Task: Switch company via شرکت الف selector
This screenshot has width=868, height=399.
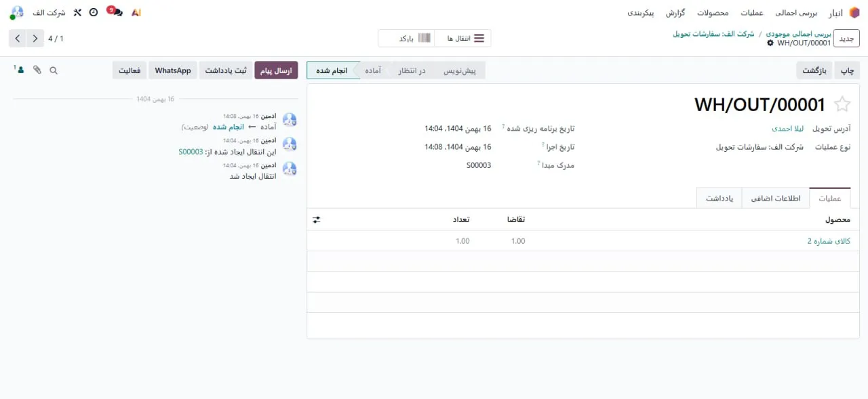Action: click(48, 12)
